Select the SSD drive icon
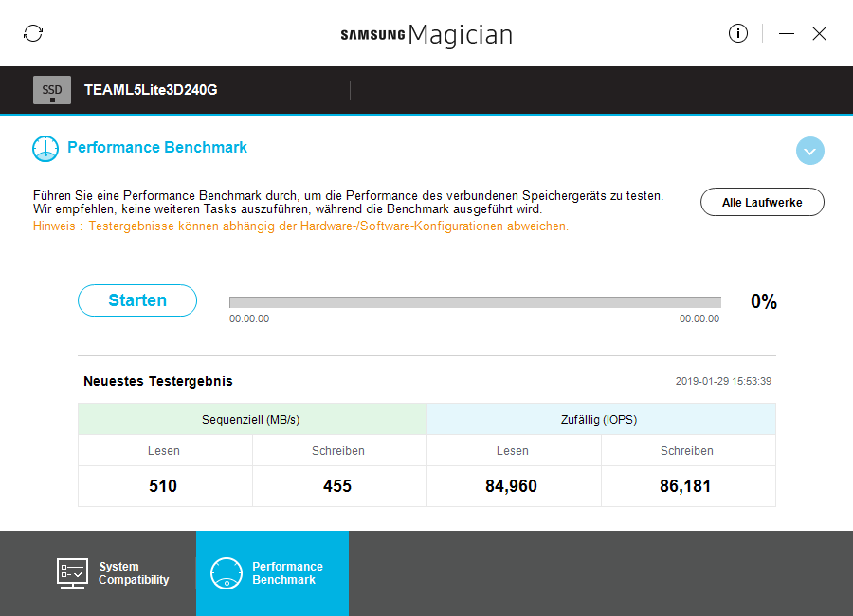 52,90
